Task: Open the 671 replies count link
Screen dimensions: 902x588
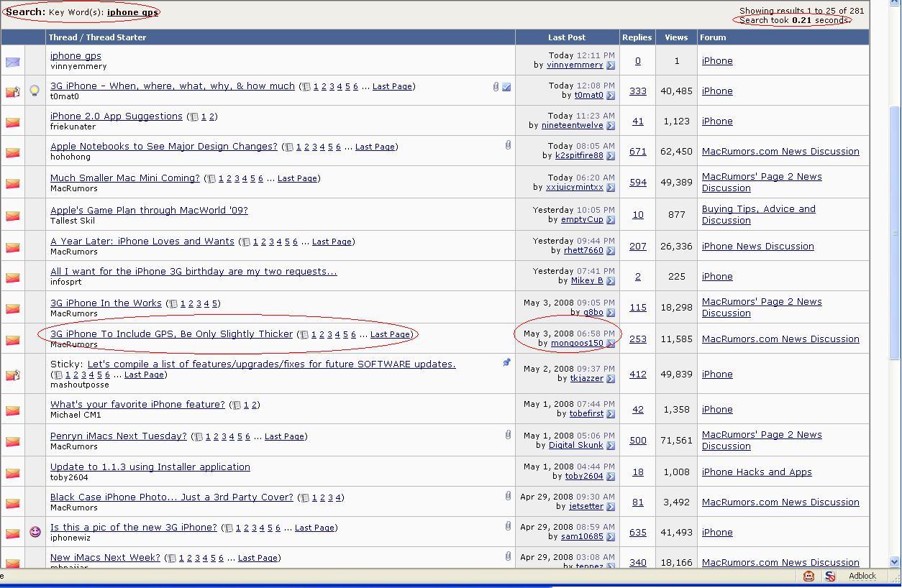Action: 638,152
